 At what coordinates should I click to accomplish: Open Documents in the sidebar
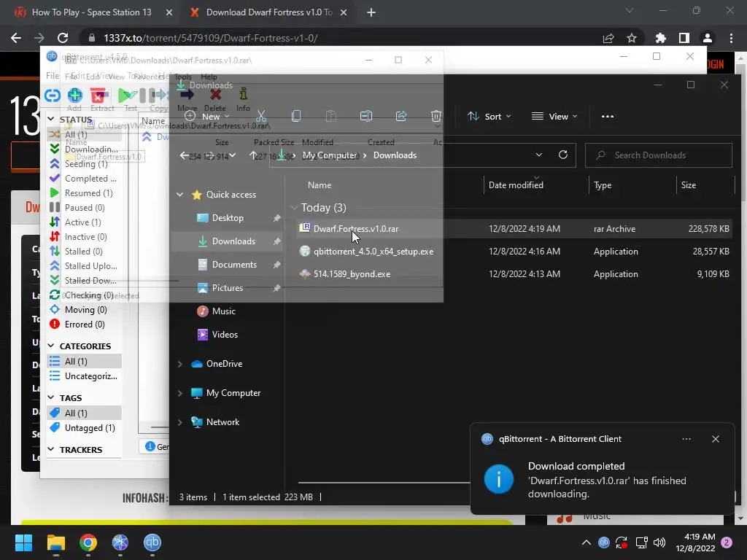click(234, 264)
